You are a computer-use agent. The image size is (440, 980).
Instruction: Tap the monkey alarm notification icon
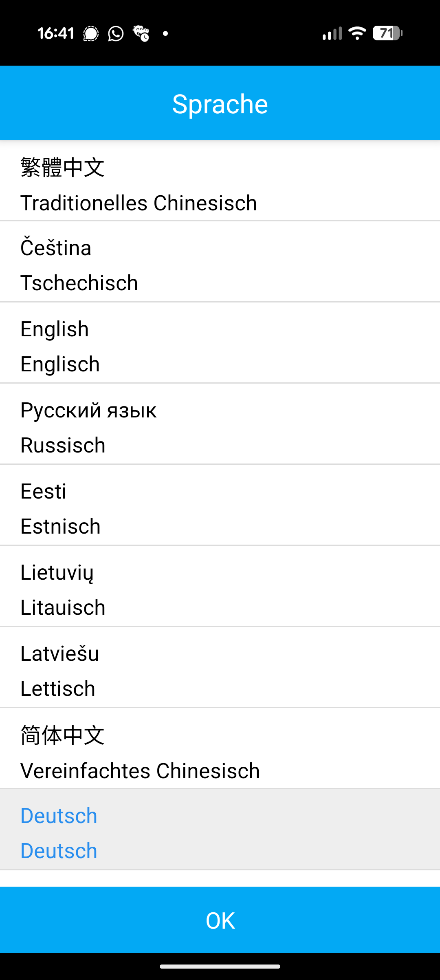pyautogui.click(x=141, y=33)
